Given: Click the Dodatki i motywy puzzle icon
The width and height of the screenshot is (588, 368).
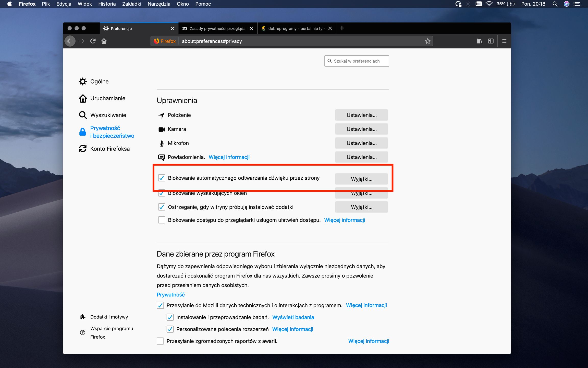Looking at the screenshot, I should coord(83,317).
